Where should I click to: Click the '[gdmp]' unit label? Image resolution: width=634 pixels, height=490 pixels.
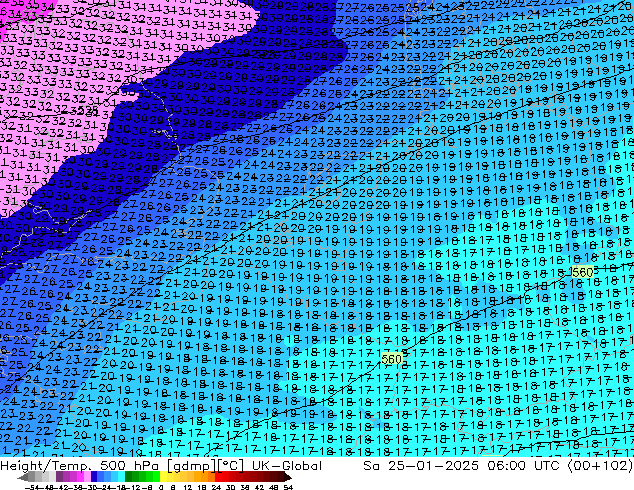click(x=192, y=466)
